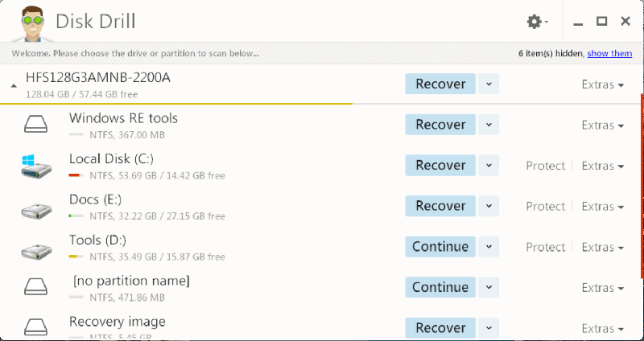Screen dimensions: 644x341
Task: Open the Continue dropdown arrow for Tools (D:)
Action: pyautogui.click(x=489, y=247)
